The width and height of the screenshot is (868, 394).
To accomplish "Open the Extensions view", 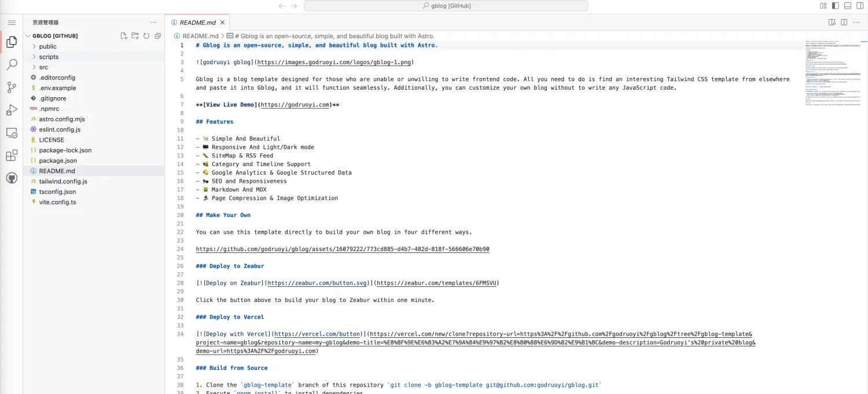I will coord(12,156).
